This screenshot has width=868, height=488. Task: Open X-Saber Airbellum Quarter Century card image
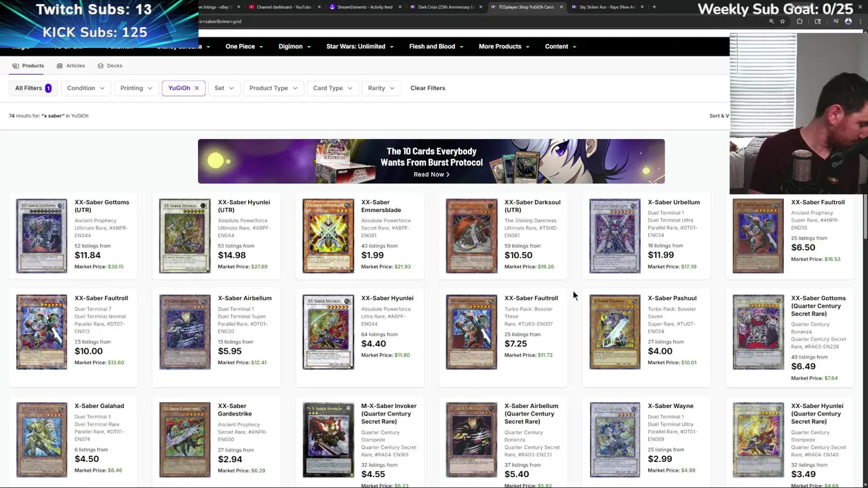click(x=471, y=440)
